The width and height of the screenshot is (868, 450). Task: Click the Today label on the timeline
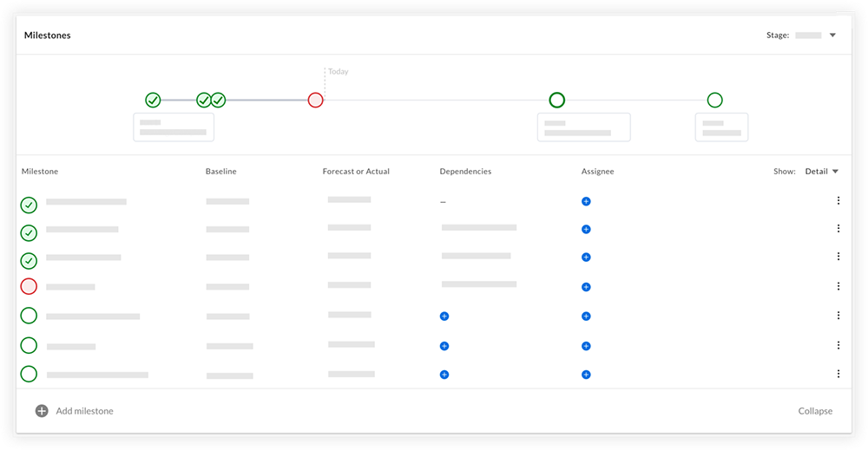pos(339,71)
